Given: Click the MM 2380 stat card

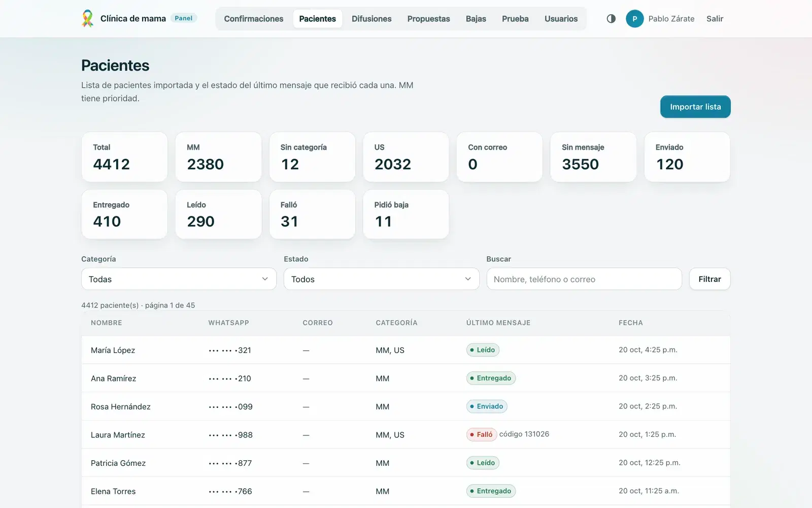Looking at the screenshot, I should click(218, 157).
